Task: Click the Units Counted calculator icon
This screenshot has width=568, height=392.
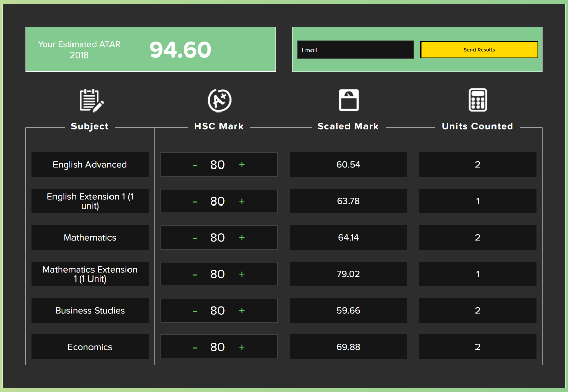Action: (x=478, y=100)
